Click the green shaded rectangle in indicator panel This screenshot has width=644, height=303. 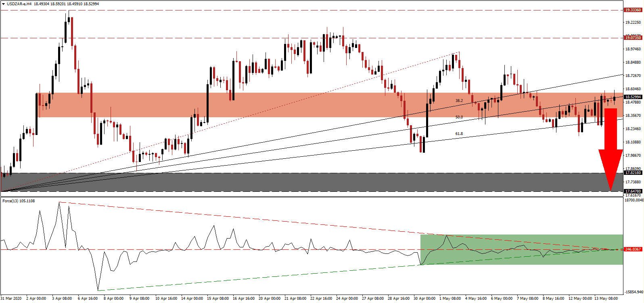(521, 258)
